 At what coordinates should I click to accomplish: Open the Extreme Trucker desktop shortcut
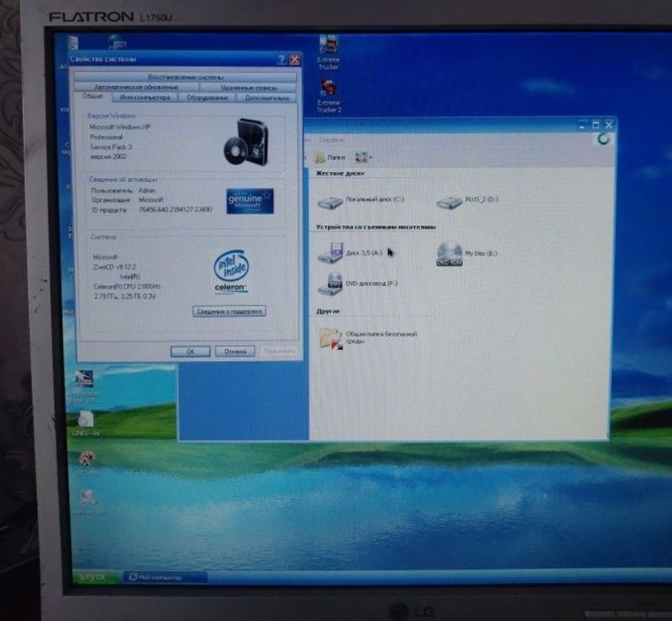click(x=328, y=52)
